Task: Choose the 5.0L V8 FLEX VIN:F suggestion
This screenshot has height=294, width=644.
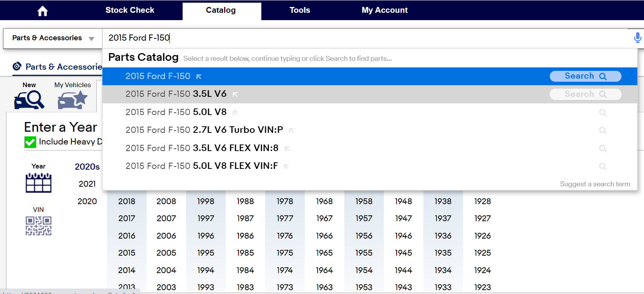Action: pyautogui.click(x=202, y=166)
